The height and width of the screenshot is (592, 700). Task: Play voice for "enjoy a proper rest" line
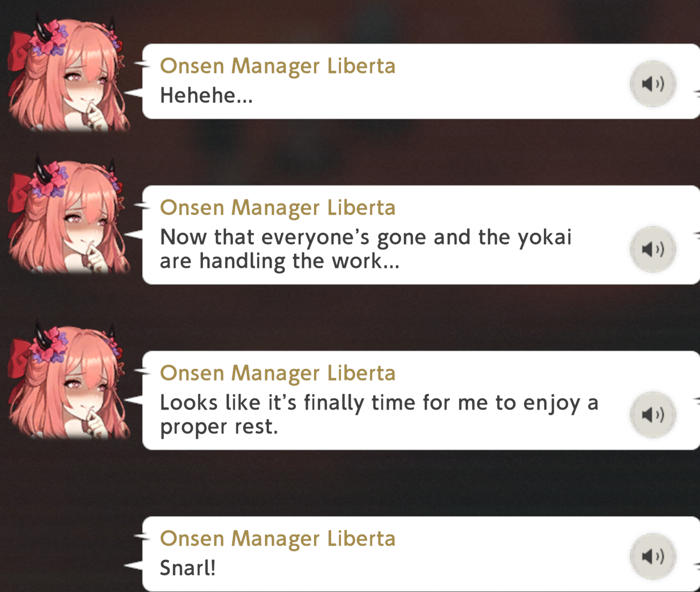pos(653,414)
